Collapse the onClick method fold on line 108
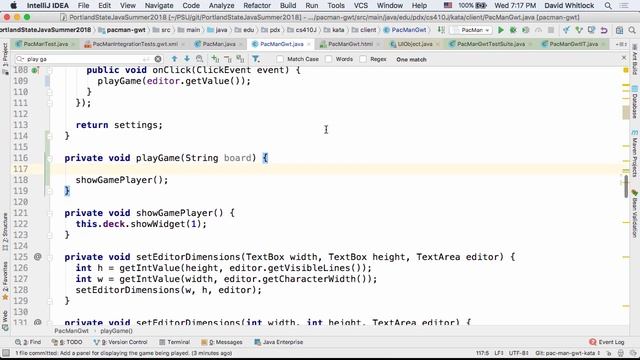Screen dimensions: 640x360 (50, 71)
